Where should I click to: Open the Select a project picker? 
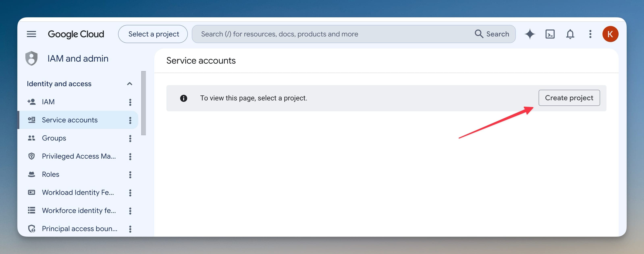153,34
